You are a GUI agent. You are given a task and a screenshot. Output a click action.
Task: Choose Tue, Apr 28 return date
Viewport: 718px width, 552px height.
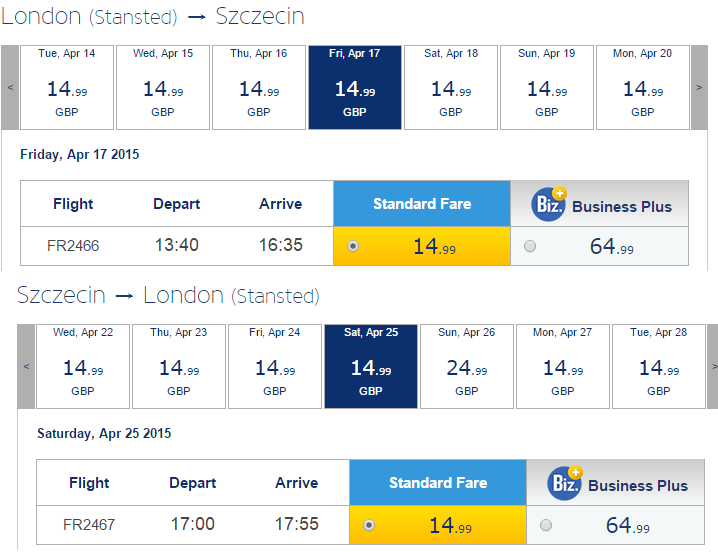point(658,366)
